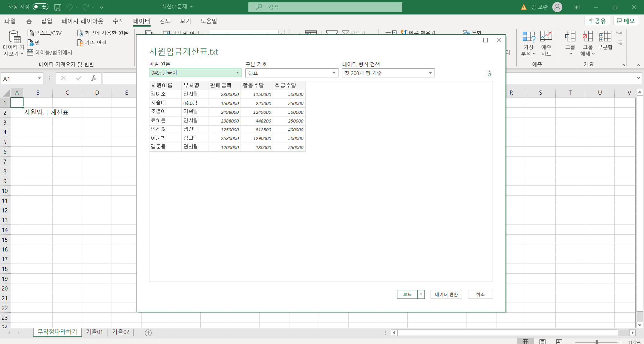Image resolution: width=644 pixels, height=344 pixels.
Task: Switch to the 기출01 sheet tab
Action: coord(94,332)
